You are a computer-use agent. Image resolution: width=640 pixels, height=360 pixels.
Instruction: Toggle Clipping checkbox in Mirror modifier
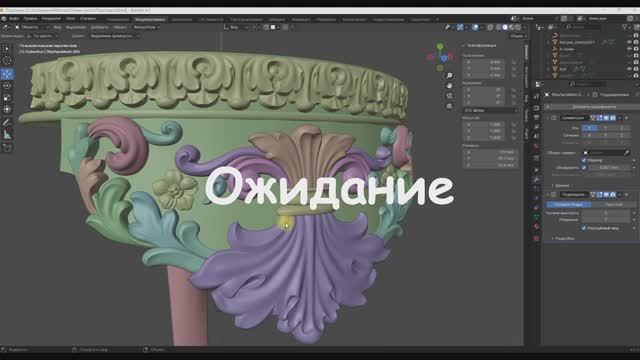click(x=584, y=160)
